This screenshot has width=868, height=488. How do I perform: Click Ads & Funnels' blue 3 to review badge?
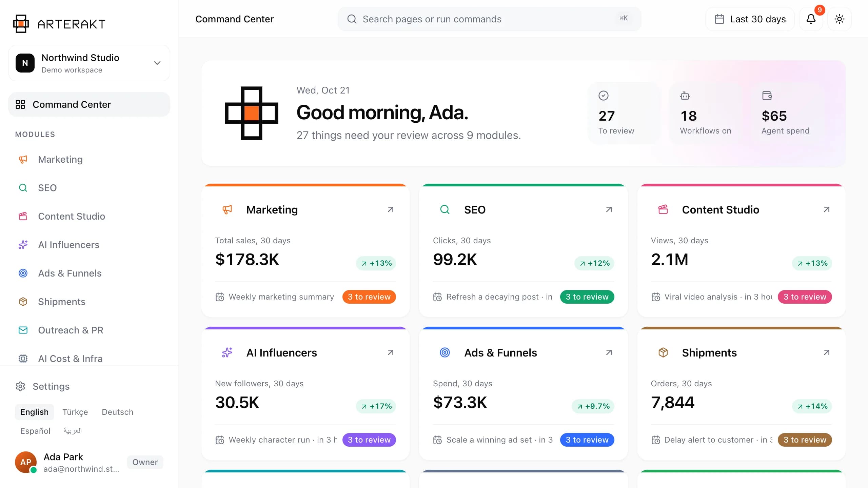pos(587,440)
